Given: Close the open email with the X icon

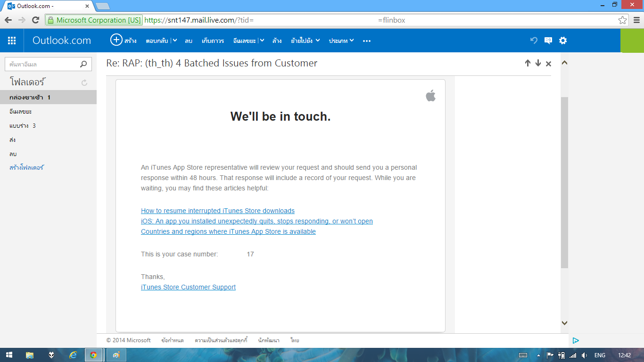Looking at the screenshot, I should (548, 64).
